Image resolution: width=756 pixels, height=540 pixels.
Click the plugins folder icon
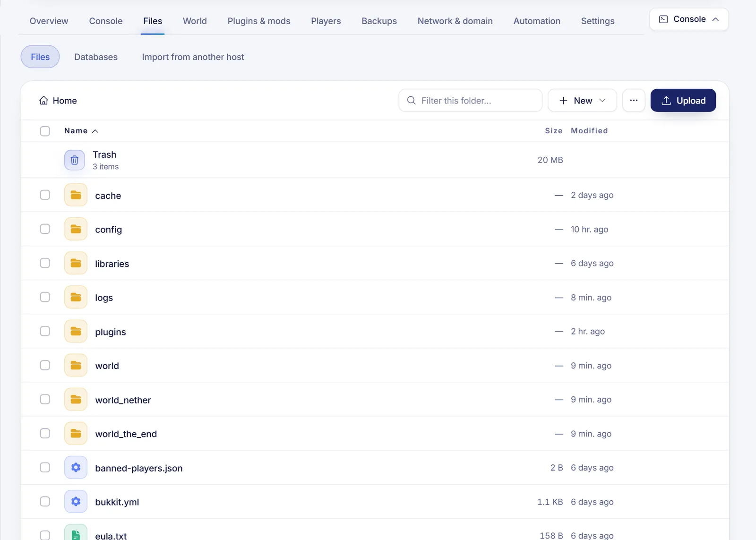pos(76,331)
